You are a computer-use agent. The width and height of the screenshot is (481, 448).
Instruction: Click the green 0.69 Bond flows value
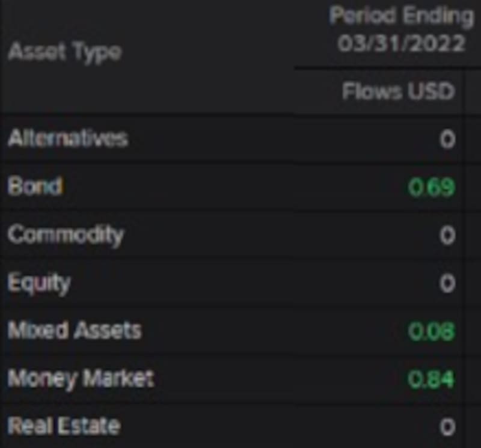(431, 188)
